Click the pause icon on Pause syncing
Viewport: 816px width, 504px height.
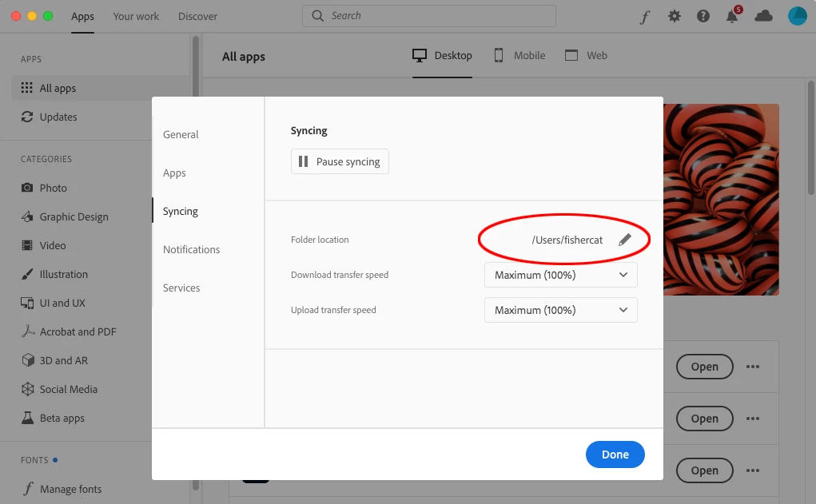(303, 162)
